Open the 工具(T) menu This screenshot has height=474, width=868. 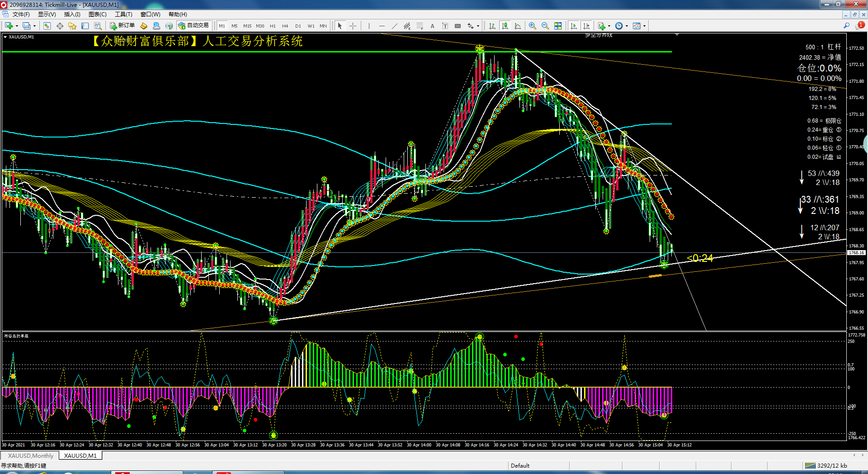point(123,14)
